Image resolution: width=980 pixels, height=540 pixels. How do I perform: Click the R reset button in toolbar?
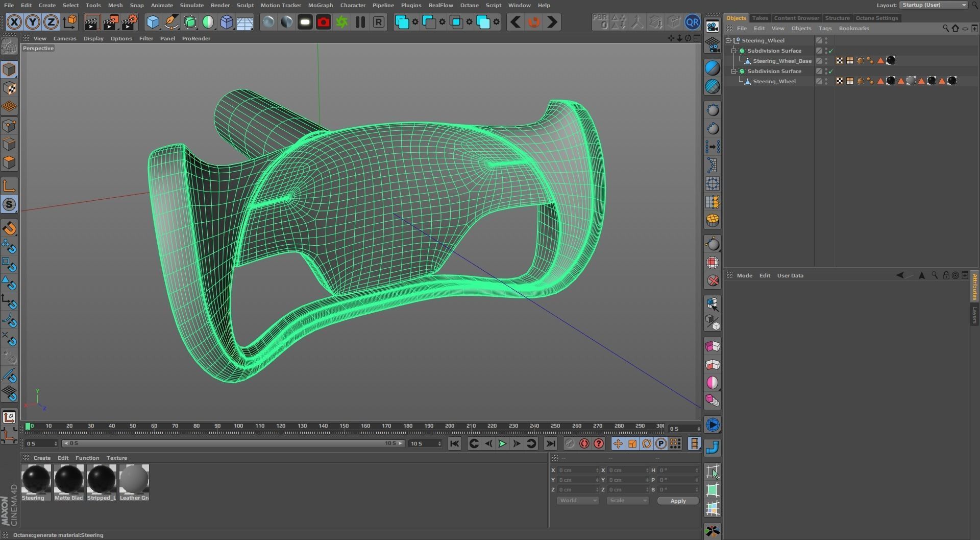(379, 22)
